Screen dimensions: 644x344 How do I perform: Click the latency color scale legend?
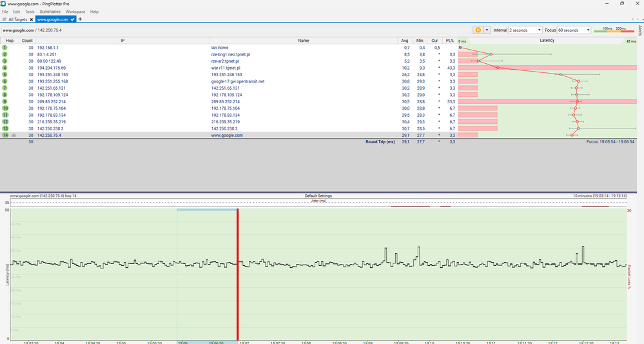613,30
